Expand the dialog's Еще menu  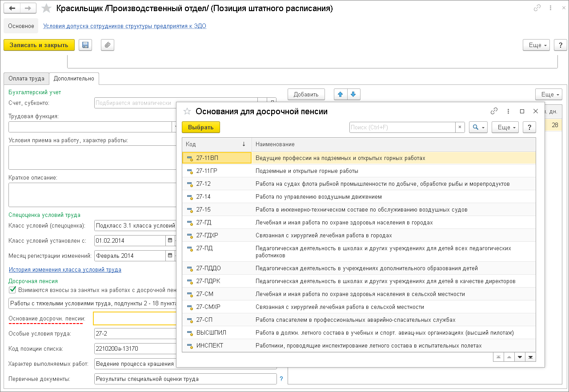tap(506, 127)
